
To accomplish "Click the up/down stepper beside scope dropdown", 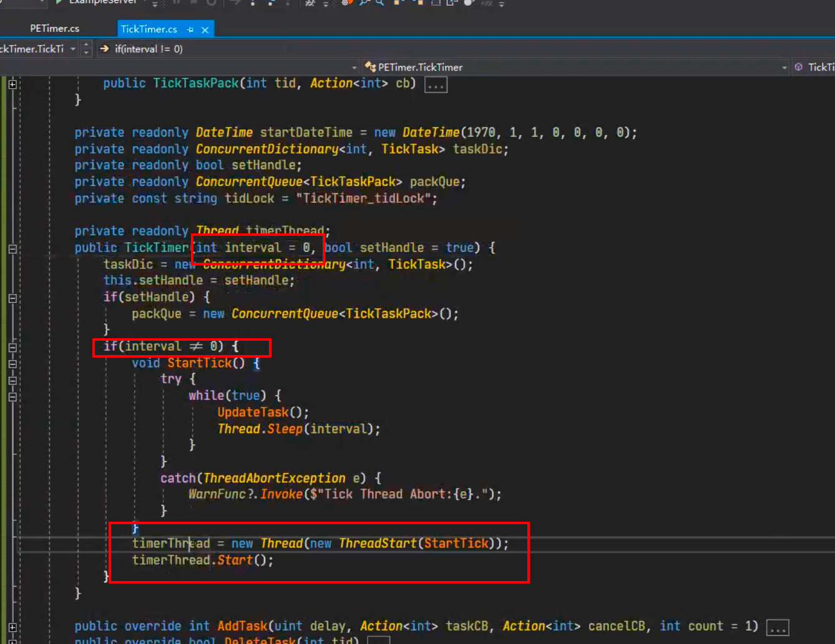I will pos(86,49).
